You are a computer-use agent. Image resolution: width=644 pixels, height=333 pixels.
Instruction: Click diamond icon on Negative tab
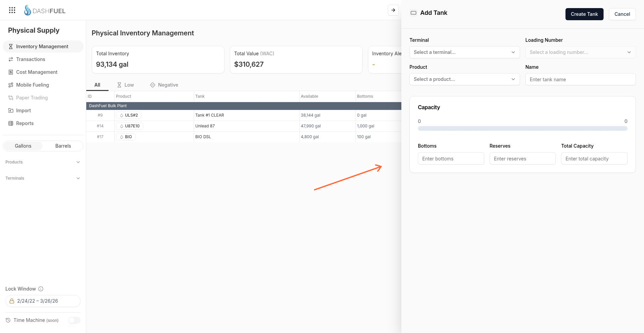pos(153,85)
